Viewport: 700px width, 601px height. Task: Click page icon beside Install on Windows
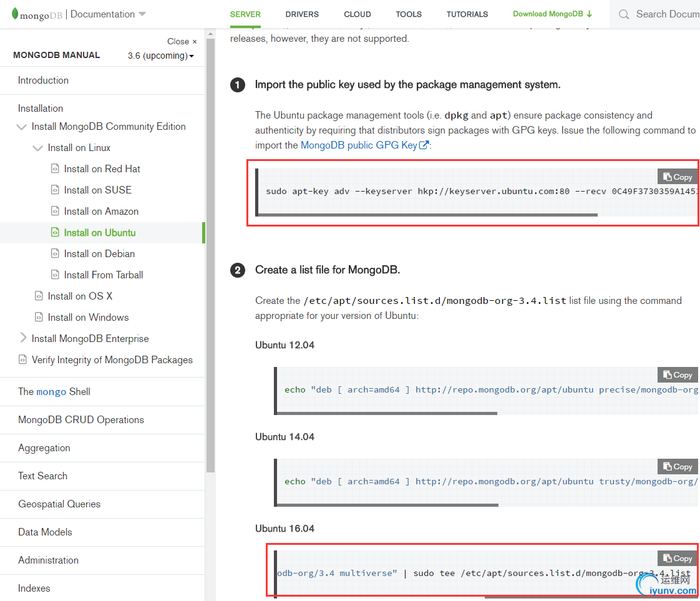pos(39,317)
